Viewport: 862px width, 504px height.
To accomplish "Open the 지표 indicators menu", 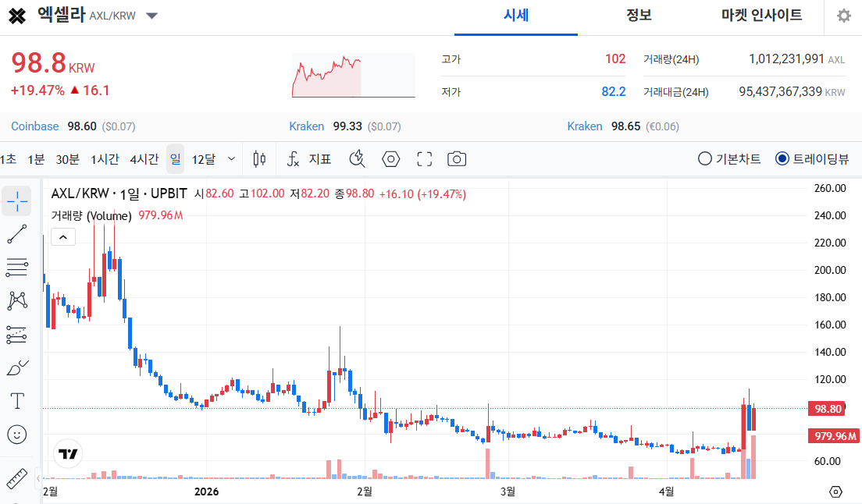I will point(309,159).
